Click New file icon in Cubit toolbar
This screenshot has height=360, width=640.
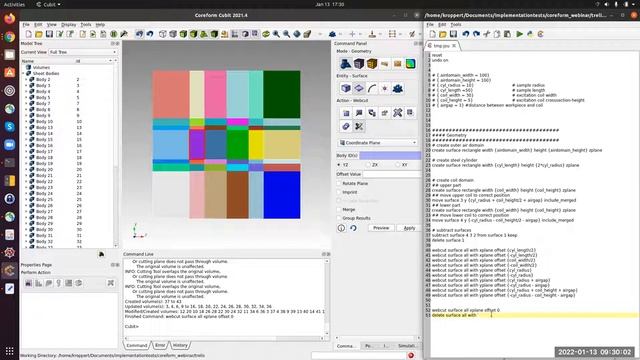29,34
